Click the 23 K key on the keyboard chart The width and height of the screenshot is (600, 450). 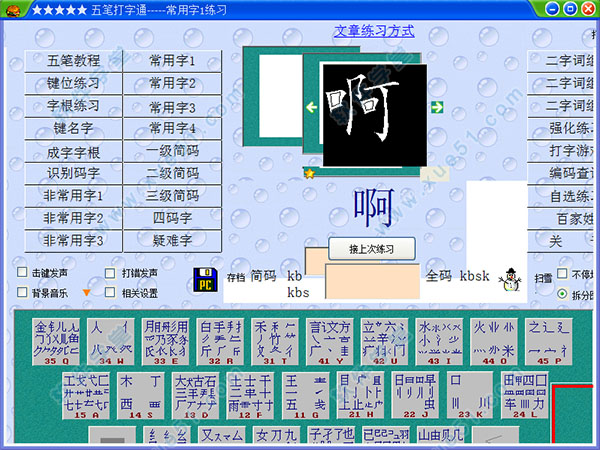click(470, 396)
